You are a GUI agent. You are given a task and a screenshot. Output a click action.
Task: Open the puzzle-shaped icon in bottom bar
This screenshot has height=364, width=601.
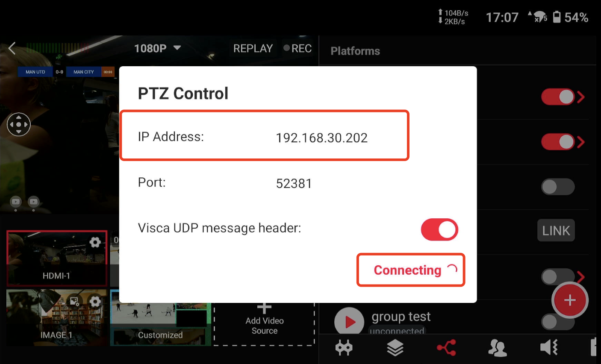(x=344, y=348)
